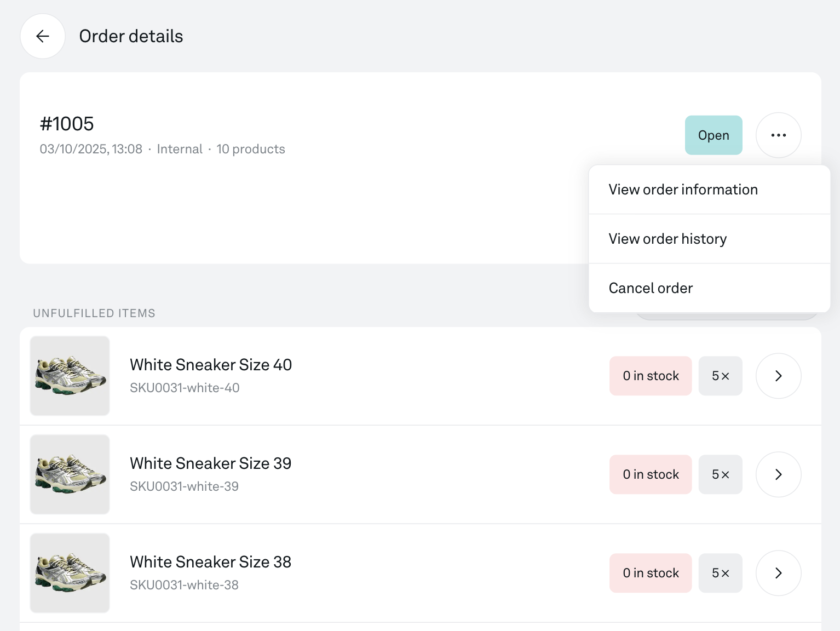Click "0 in stock" badge for Size 40
This screenshot has height=631, width=840.
[651, 376]
